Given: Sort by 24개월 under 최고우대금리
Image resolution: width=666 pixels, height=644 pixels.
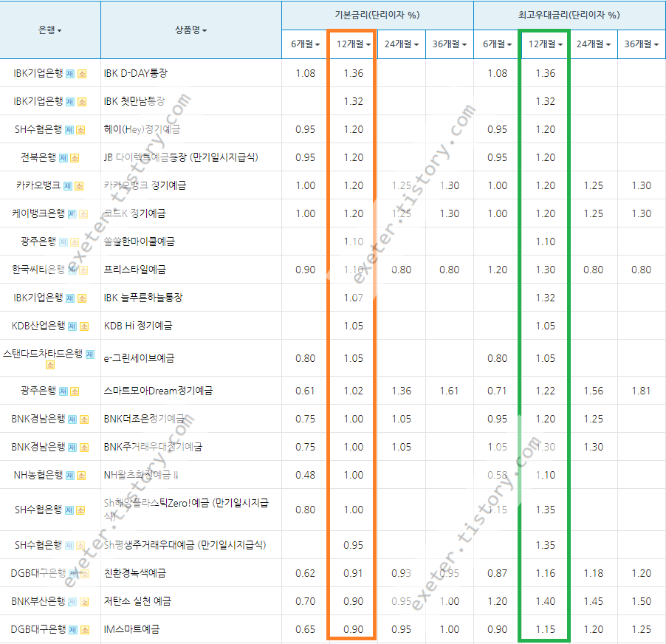Looking at the screenshot, I should pyautogui.click(x=594, y=44).
